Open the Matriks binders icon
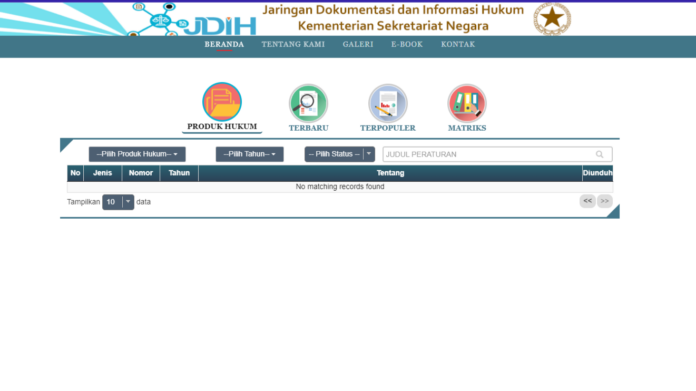 tap(467, 103)
